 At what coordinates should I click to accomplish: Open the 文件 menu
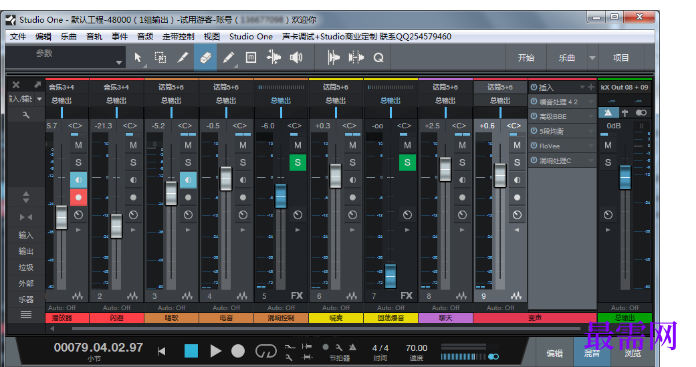point(18,36)
